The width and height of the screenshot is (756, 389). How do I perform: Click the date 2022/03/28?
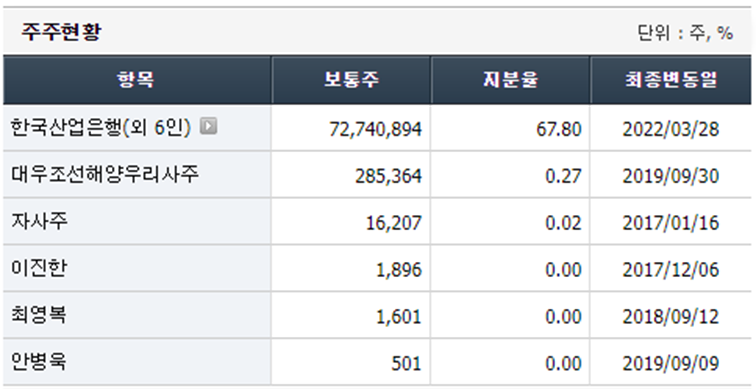tap(671, 129)
